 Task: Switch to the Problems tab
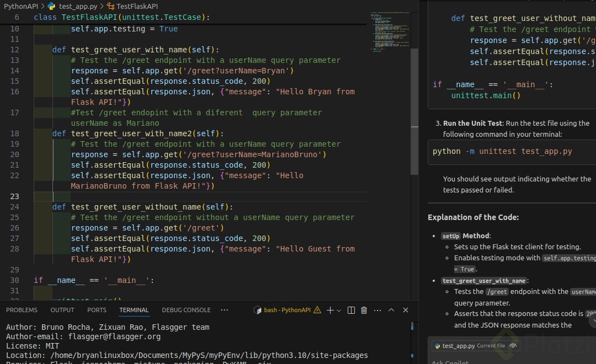pos(22,310)
